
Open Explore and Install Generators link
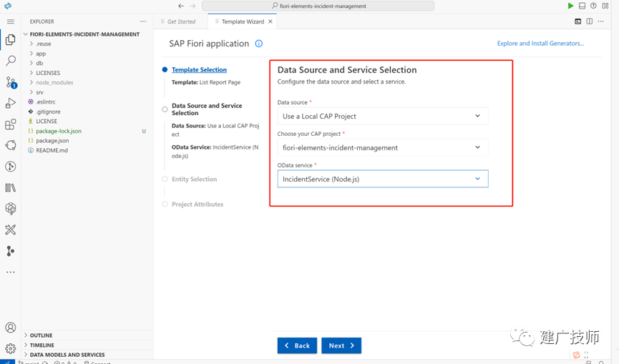pyautogui.click(x=540, y=44)
